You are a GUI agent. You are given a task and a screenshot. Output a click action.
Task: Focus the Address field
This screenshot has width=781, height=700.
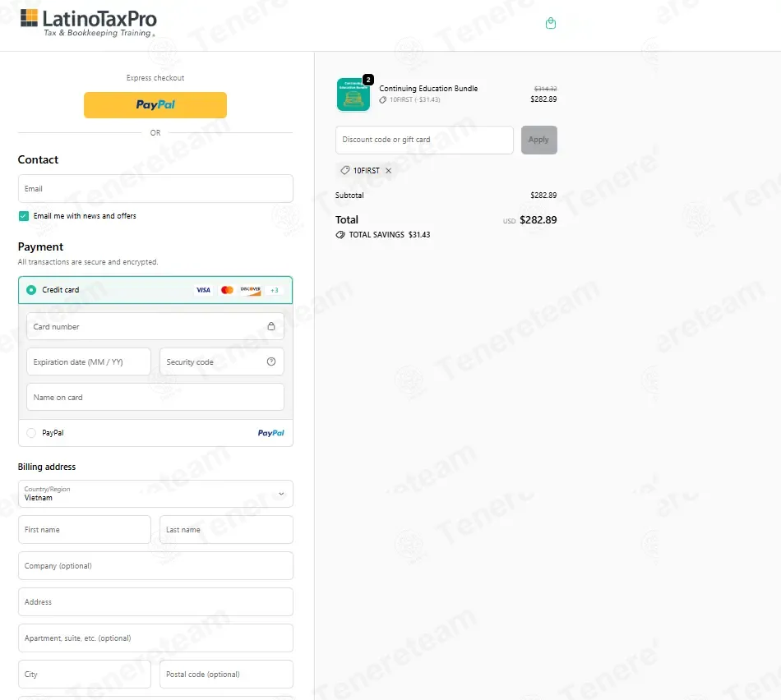[155, 602]
